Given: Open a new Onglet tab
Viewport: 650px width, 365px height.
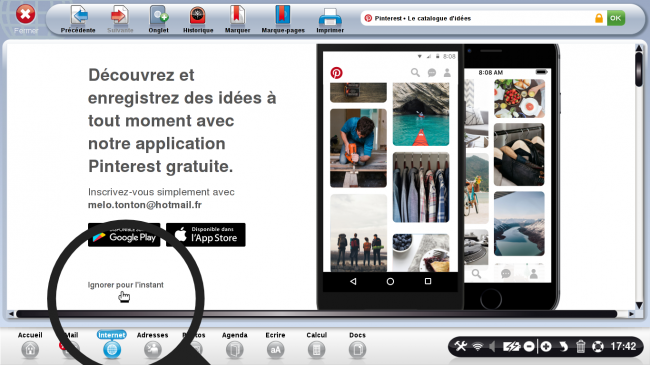Looking at the screenshot, I should (x=158, y=19).
